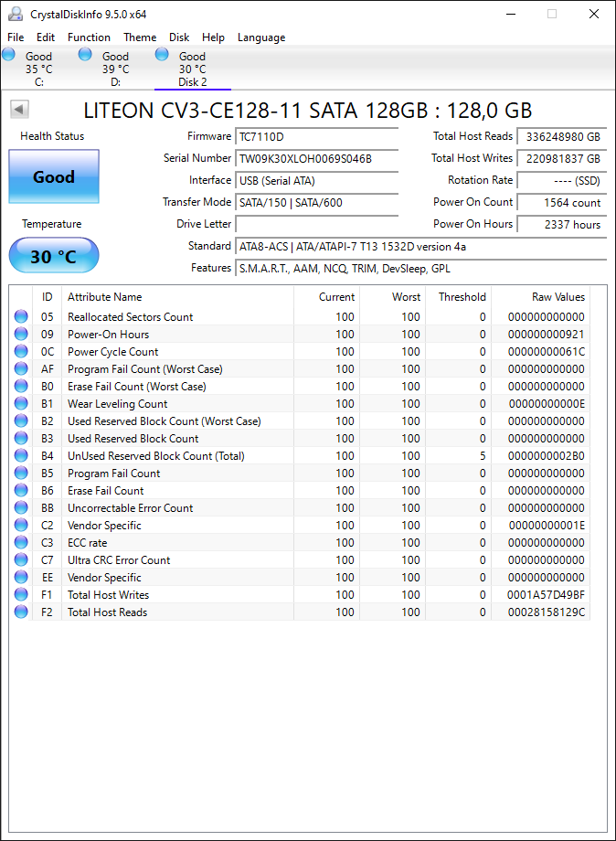Viewport: 616px width, 841px height.
Task: Click raw value 000000000921
Action: pyautogui.click(x=547, y=335)
